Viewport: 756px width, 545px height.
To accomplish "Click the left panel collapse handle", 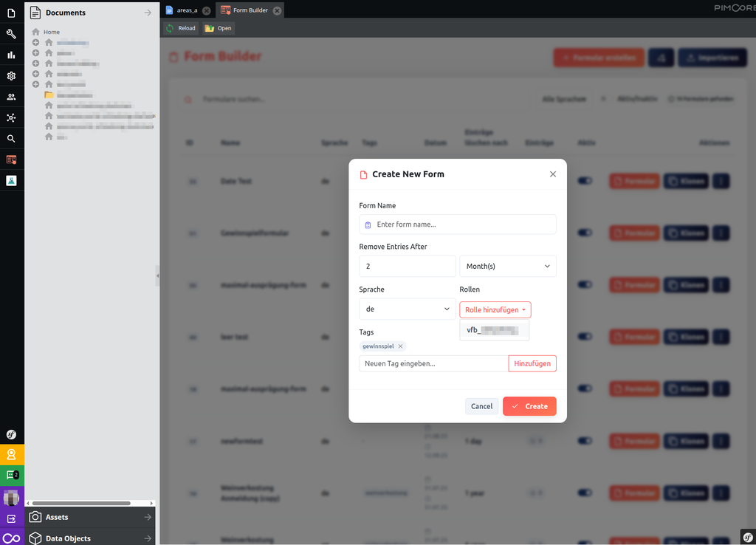I will coord(158,276).
